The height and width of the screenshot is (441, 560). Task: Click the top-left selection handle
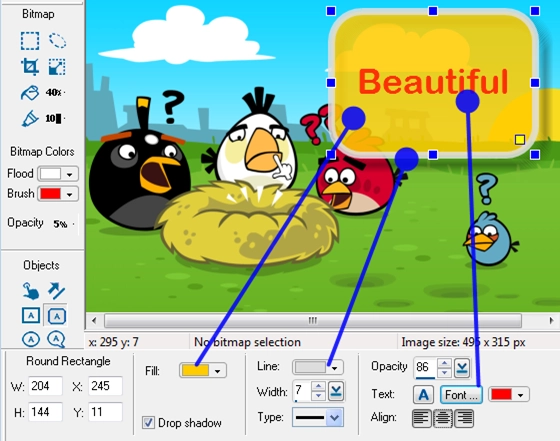331,11
